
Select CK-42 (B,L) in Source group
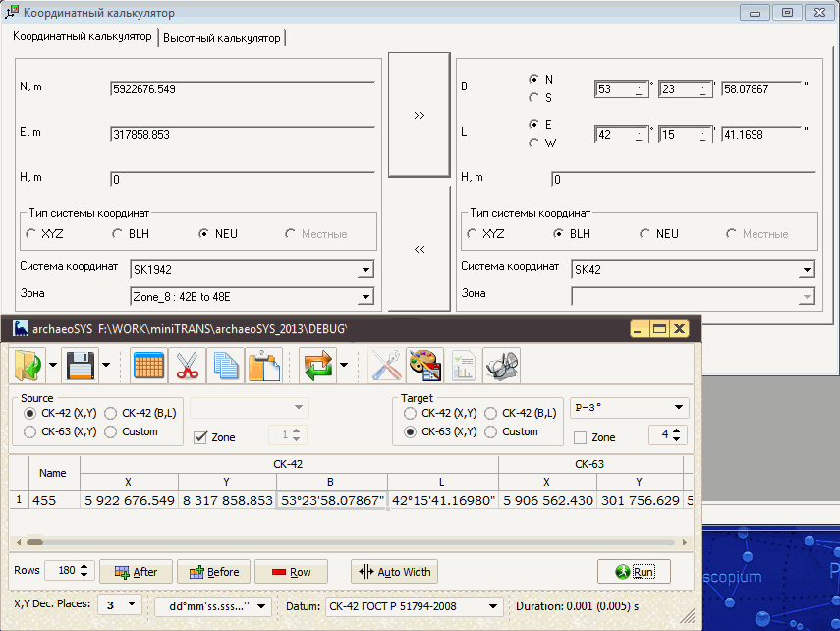[x=111, y=414]
